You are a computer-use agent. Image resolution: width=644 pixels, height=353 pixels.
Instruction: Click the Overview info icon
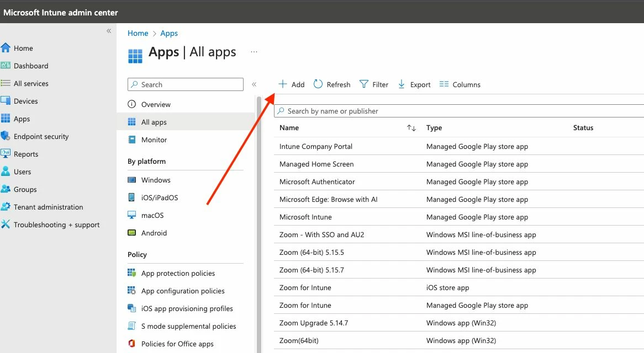click(x=131, y=104)
